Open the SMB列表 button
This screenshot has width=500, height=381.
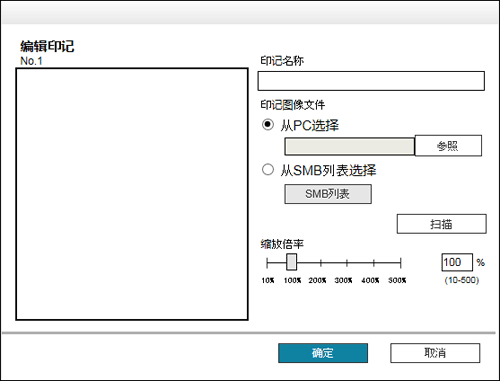click(328, 194)
